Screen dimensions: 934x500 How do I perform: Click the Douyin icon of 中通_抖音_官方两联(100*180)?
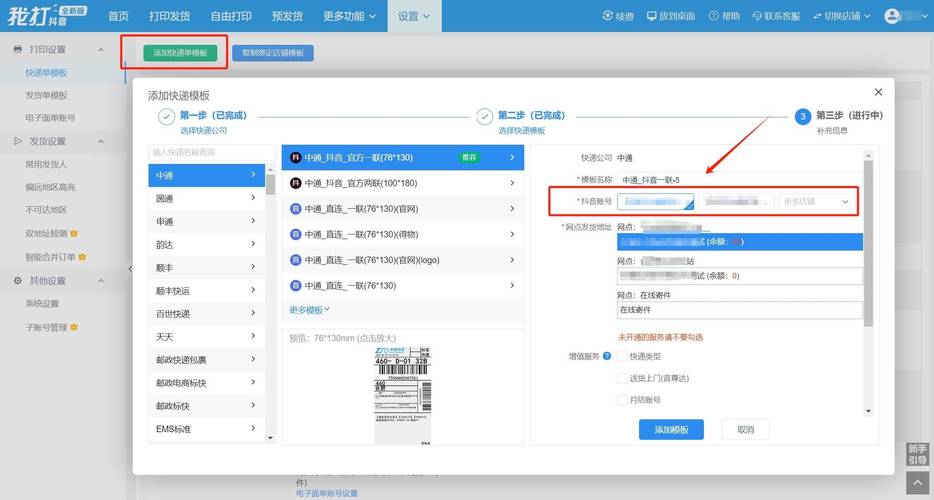coord(295,183)
